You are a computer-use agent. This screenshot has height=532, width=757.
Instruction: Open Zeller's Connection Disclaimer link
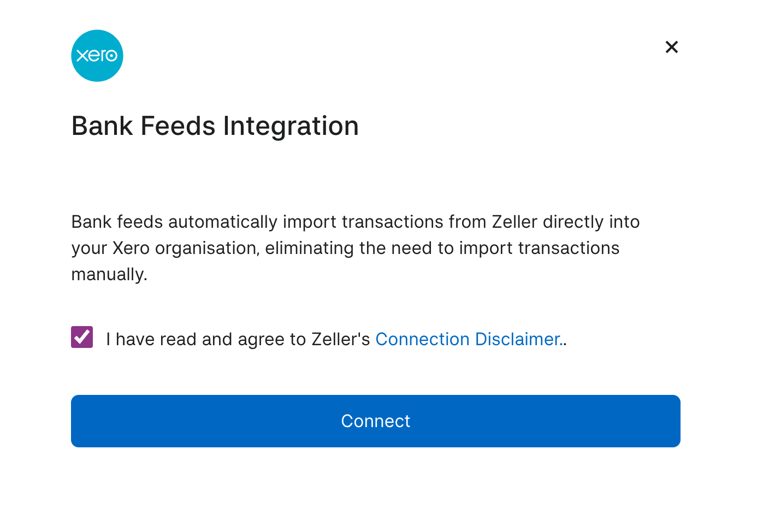[x=468, y=339]
